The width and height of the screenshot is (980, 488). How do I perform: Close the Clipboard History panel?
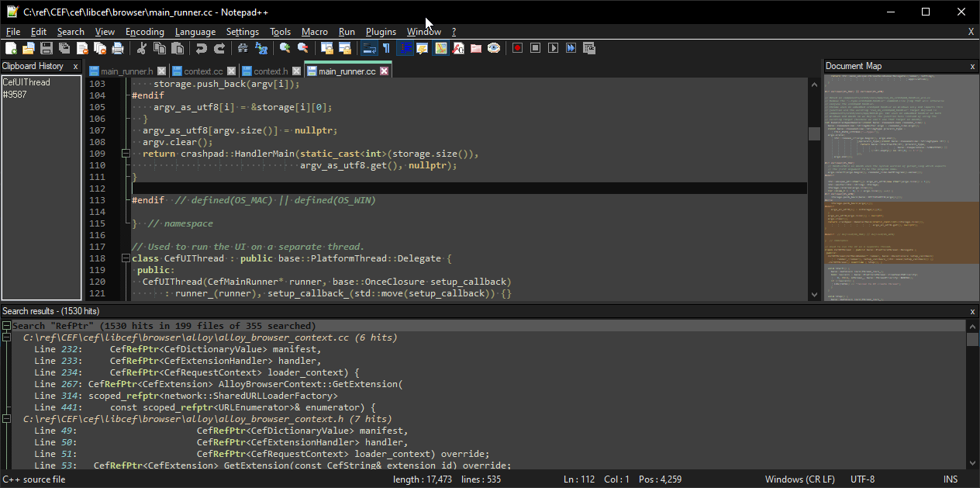coord(75,66)
